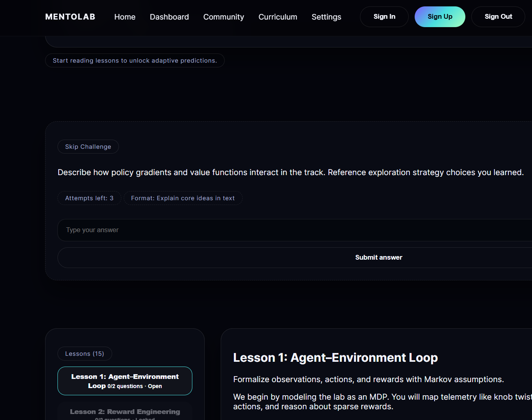This screenshot has width=532, height=420.
Task: Select the Format: Explain core ideas pill
Action: point(183,198)
